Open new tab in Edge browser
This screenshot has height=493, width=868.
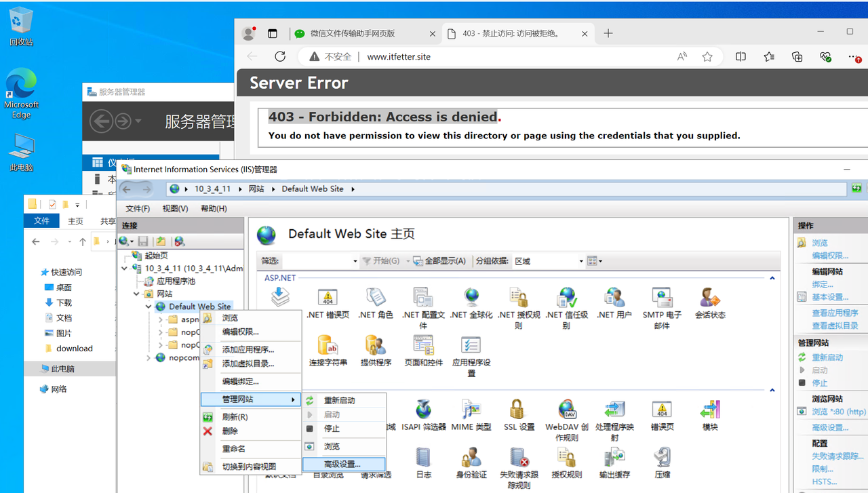(x=608, y=33)
